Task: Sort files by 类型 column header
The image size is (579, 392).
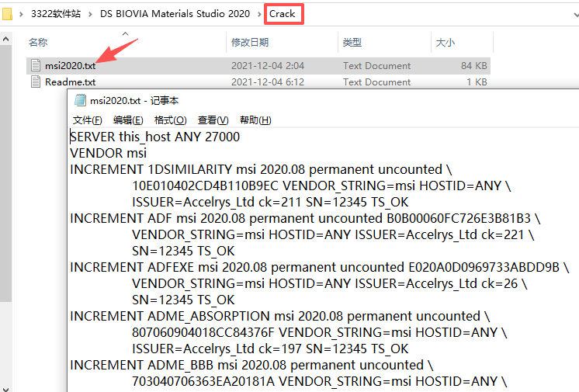Action: click(x=352, y=43)
